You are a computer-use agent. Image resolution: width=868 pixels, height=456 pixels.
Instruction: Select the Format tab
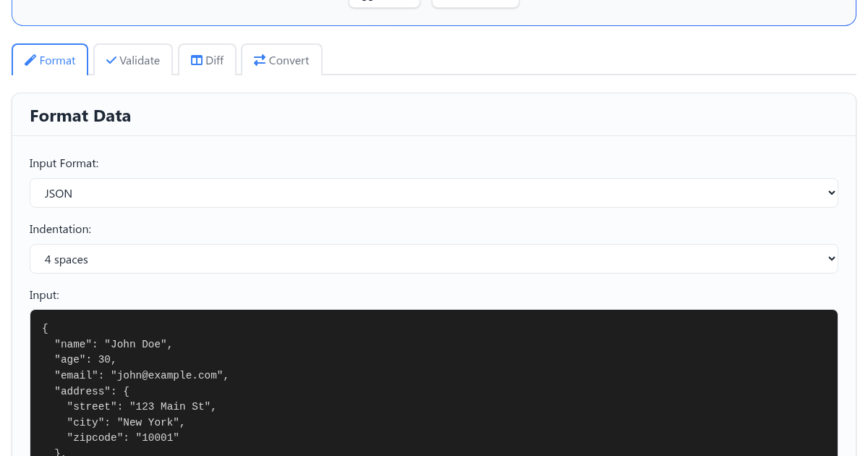(x=50, y=60)
